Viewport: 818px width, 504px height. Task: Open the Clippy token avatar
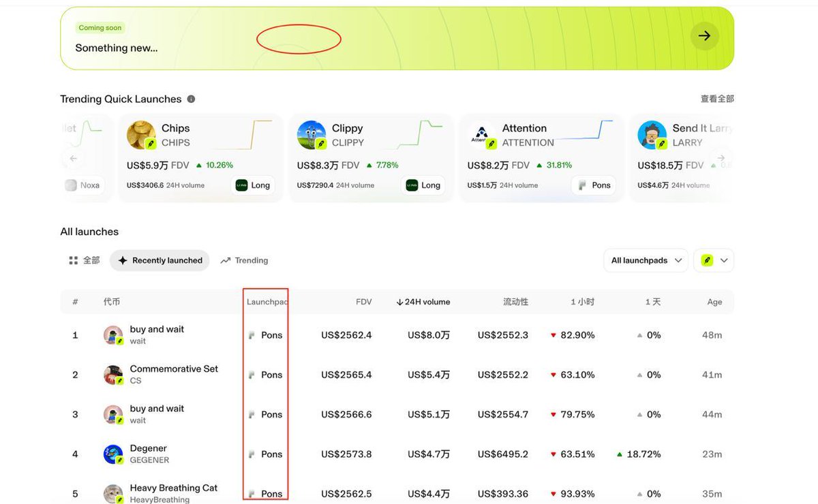pos(312,135)
